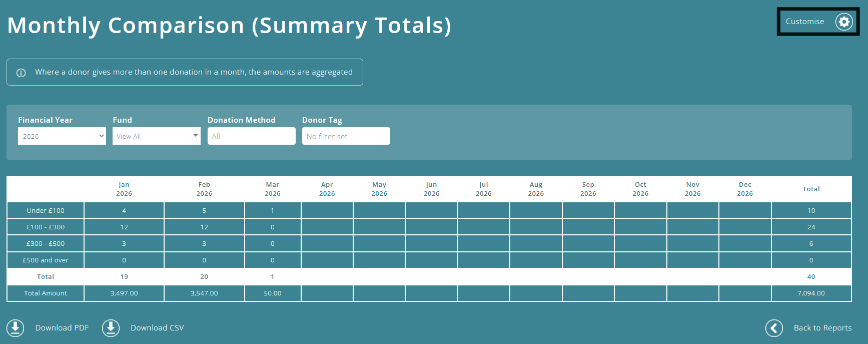Click the £100 - £300 row label
The height and width of the screenshot is (344, 868).
point(46,227)
